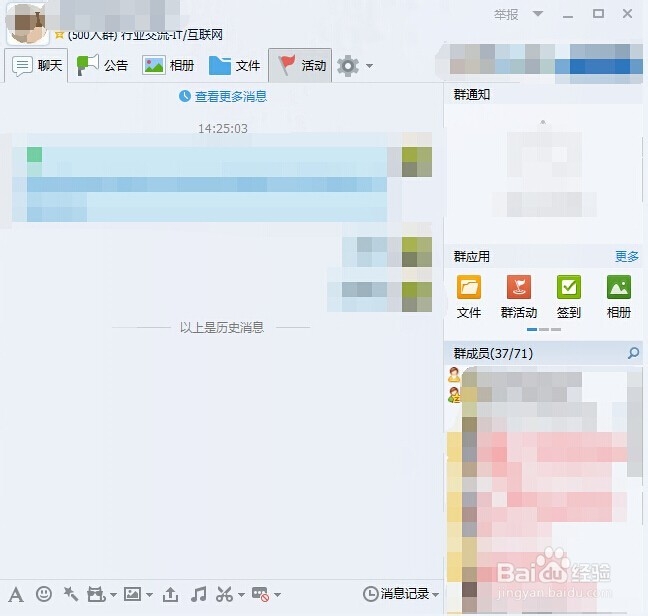Click the send picture icon
Viewport: 648px width, 616px height.
coord(132,595)
